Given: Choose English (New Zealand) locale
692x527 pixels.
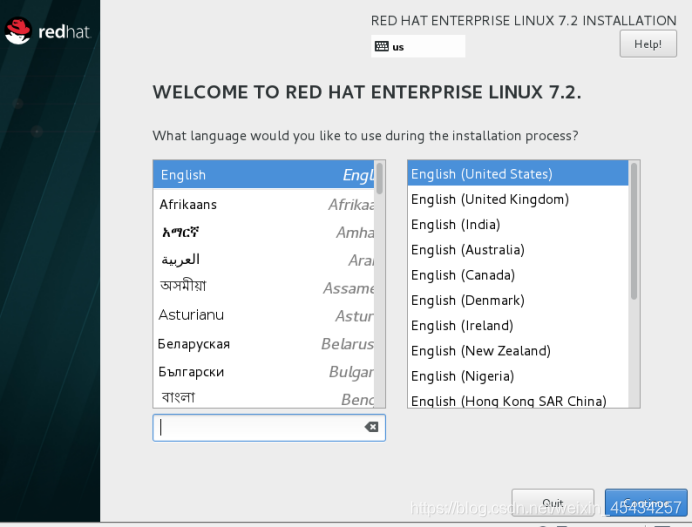Looking at the screenshot, I should (x=518, y=350).
